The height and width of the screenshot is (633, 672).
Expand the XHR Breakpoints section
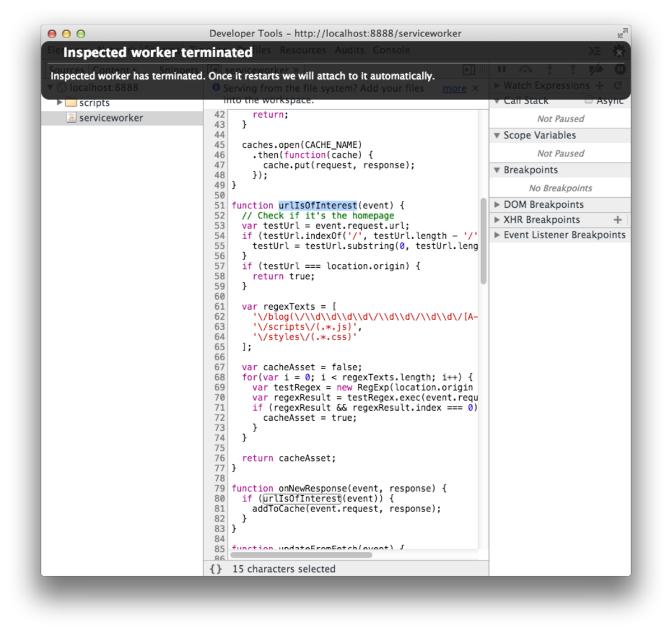(497, 220)
